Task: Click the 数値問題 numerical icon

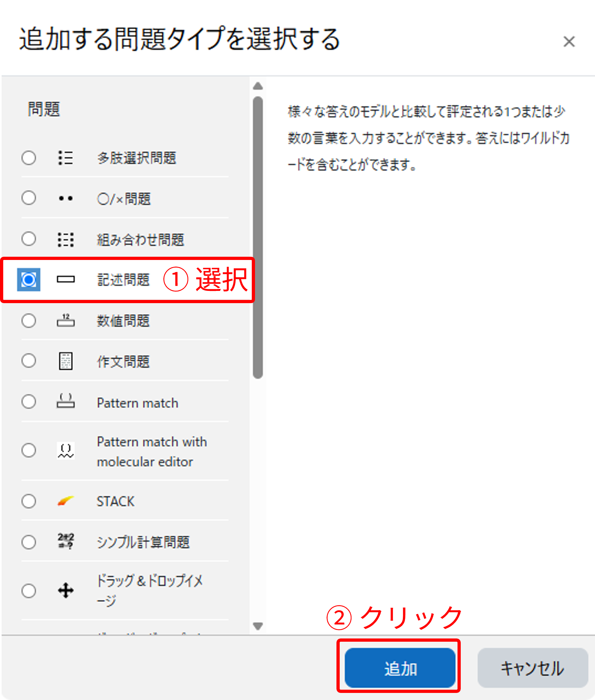Action: [65, 320]
